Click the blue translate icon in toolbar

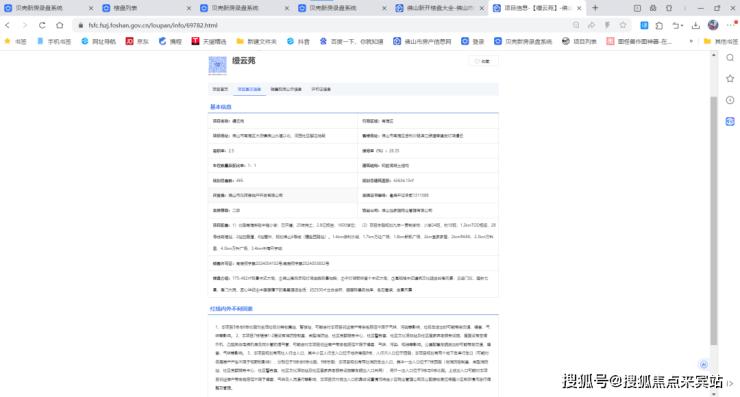click(644, 25)
